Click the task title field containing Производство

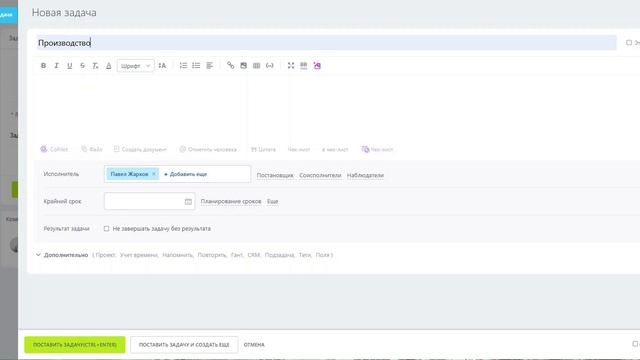(x=327, y=43)
